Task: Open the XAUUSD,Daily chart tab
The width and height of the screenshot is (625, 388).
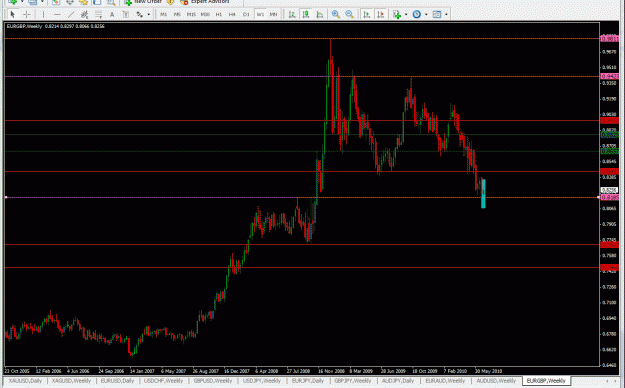Action: click(25, 381)
